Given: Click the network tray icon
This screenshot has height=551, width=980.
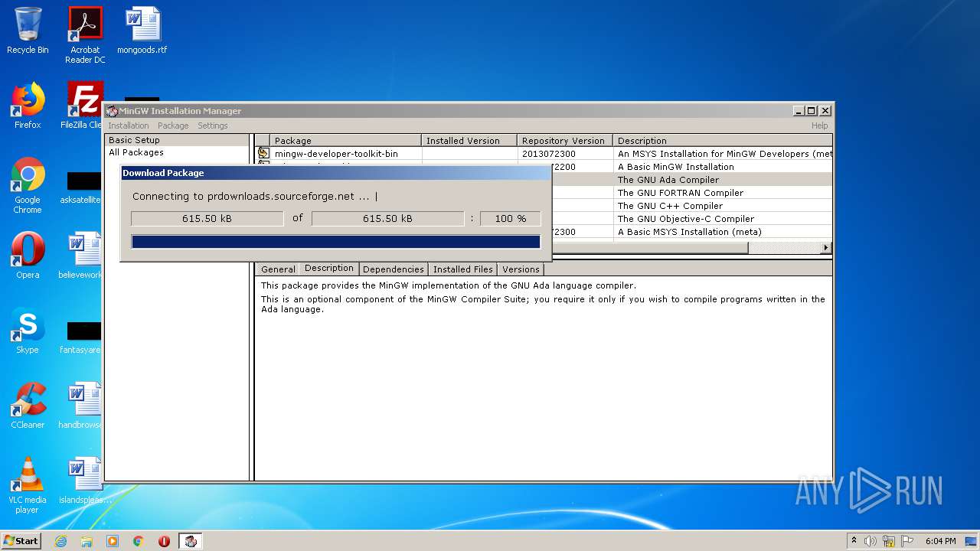Looking at the screenshot, I should [888, 541].
